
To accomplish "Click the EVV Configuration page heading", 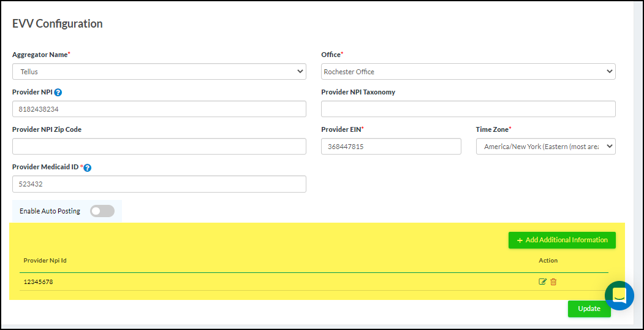I will pos(58,24).
